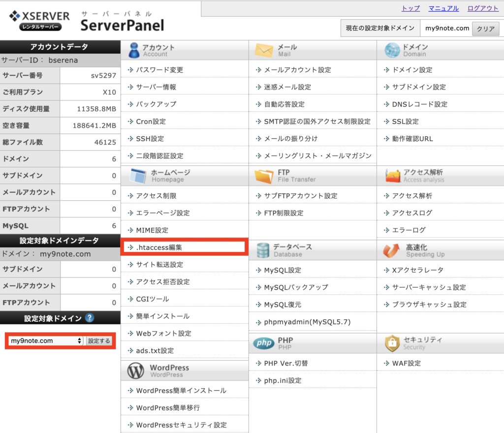Open サブFTPアカウント設定
504x433 pixels.
pyautogui.click(x=301, y=196)
